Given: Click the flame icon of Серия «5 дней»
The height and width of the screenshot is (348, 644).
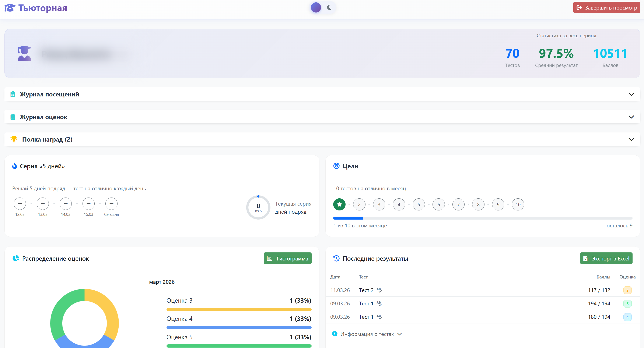Looking at the screenshot, I should click(14, 166).
